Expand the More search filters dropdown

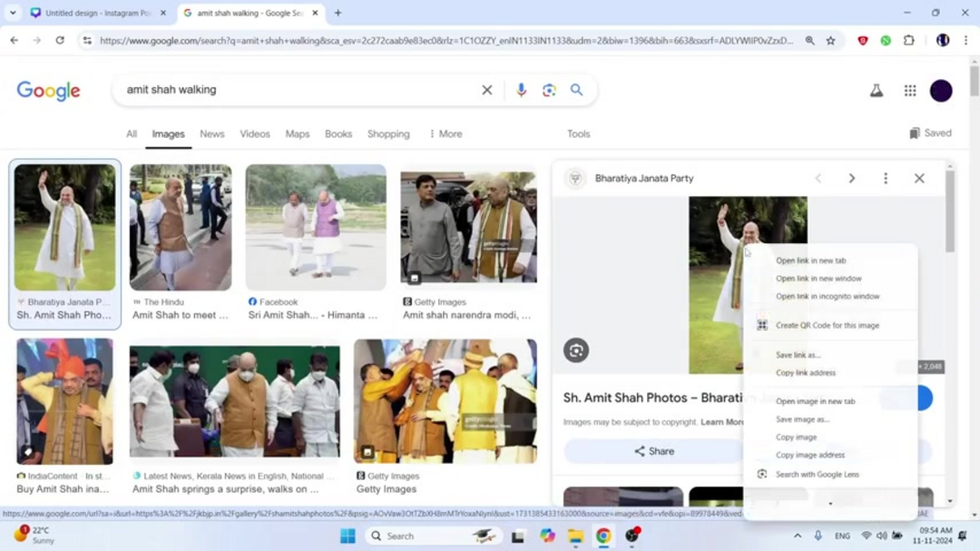445,133
